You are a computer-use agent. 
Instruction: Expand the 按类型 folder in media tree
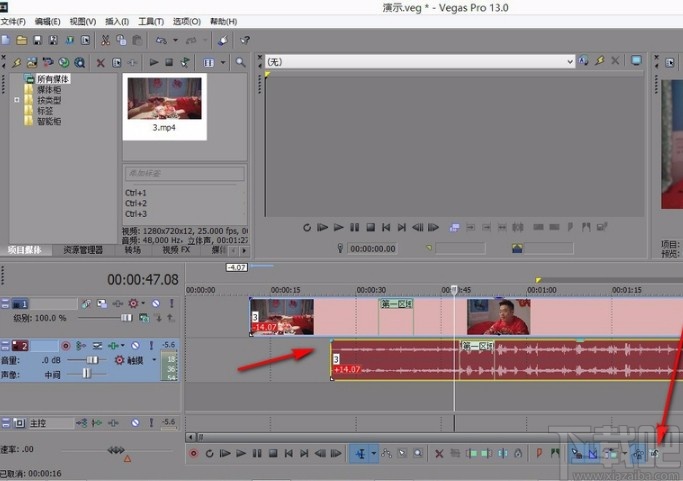(17, 100)
